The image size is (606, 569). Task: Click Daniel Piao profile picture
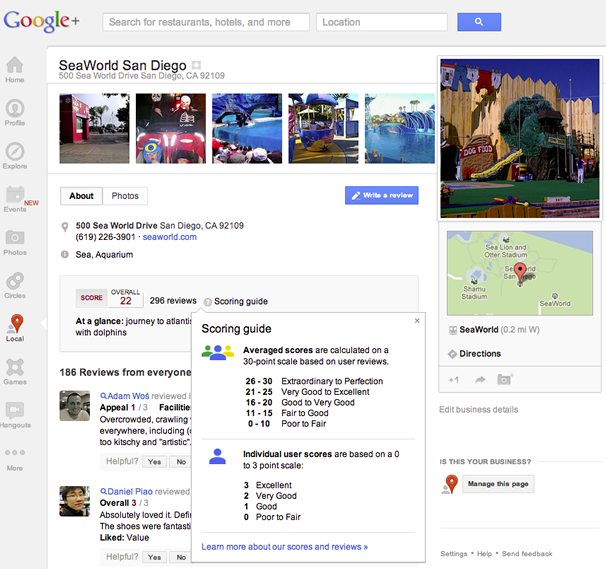75,501
